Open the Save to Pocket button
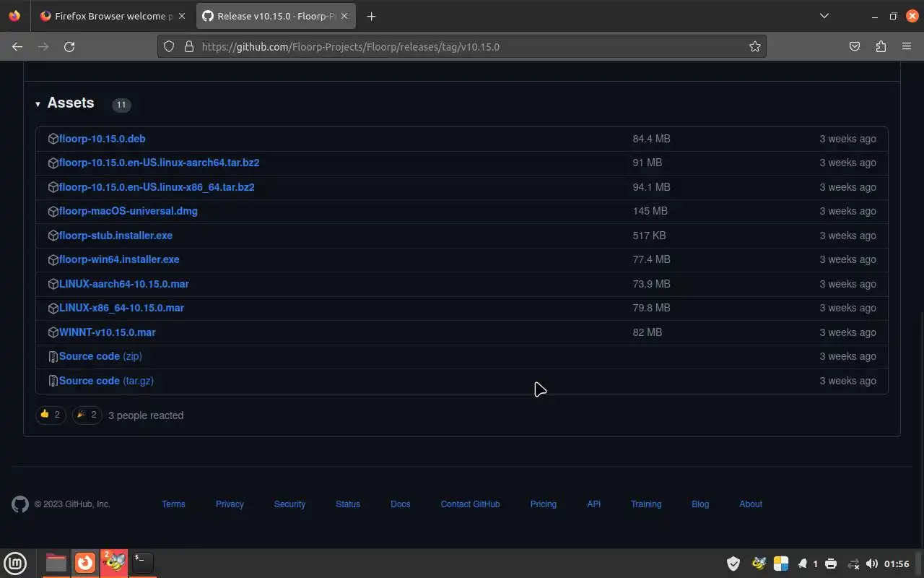The image size is (924, 578). (855, 46)
